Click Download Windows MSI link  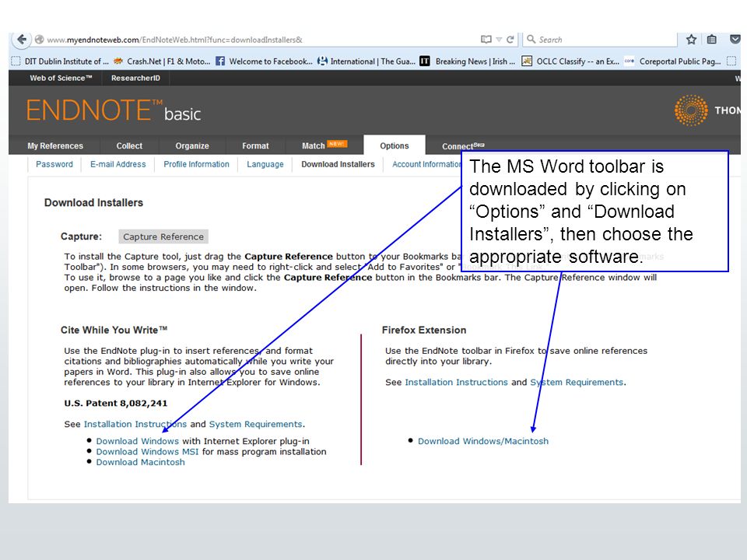[x=147, y=451]
